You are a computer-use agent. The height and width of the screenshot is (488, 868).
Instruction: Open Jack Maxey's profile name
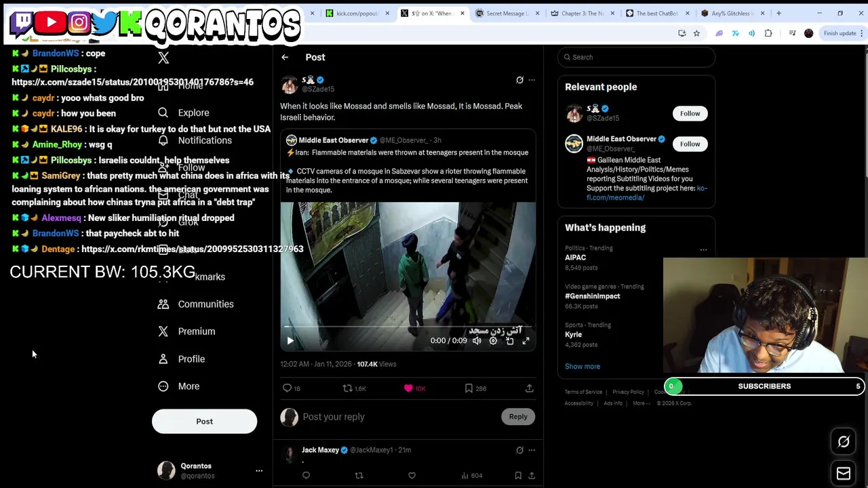click(x=320, y=450)
